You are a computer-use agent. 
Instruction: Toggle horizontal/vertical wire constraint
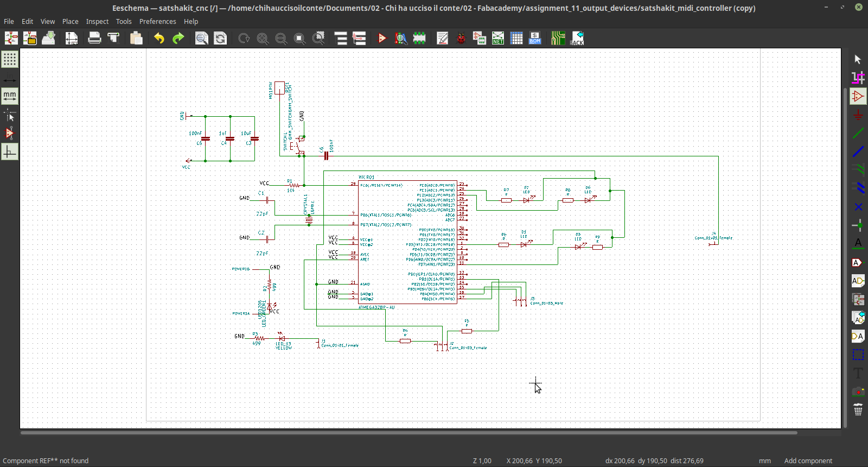click(x=10, y=152)
